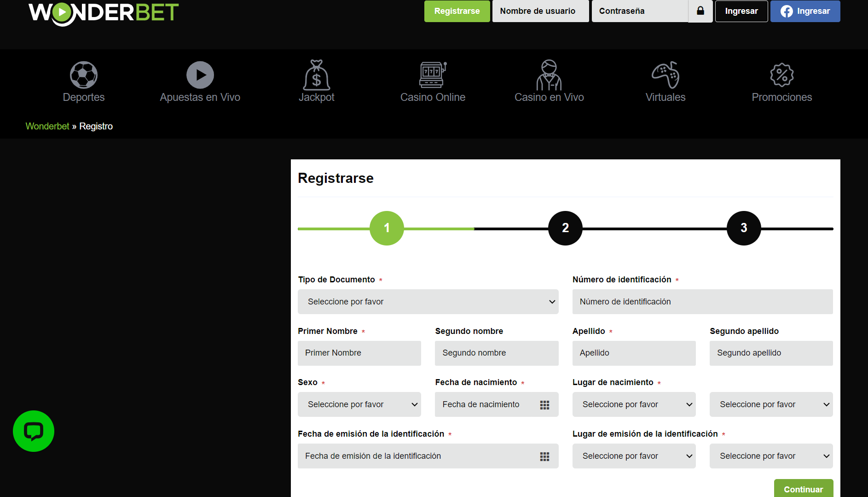Click the Lugar de nacimiento label

pyautogui.click(x=613, y=382)
